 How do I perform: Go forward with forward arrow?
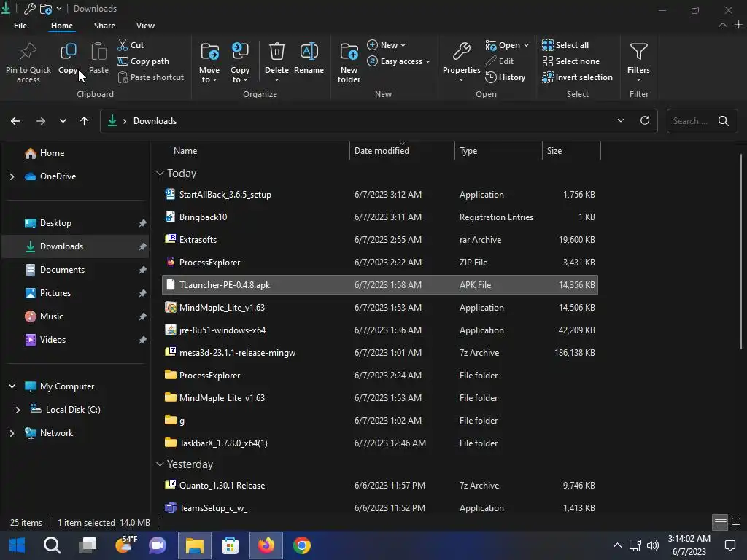41,121
